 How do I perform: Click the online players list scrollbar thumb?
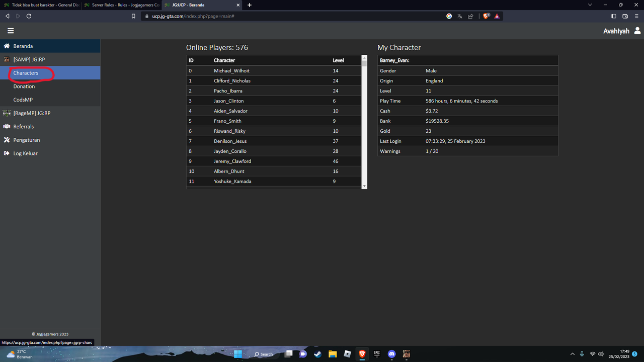365,63
